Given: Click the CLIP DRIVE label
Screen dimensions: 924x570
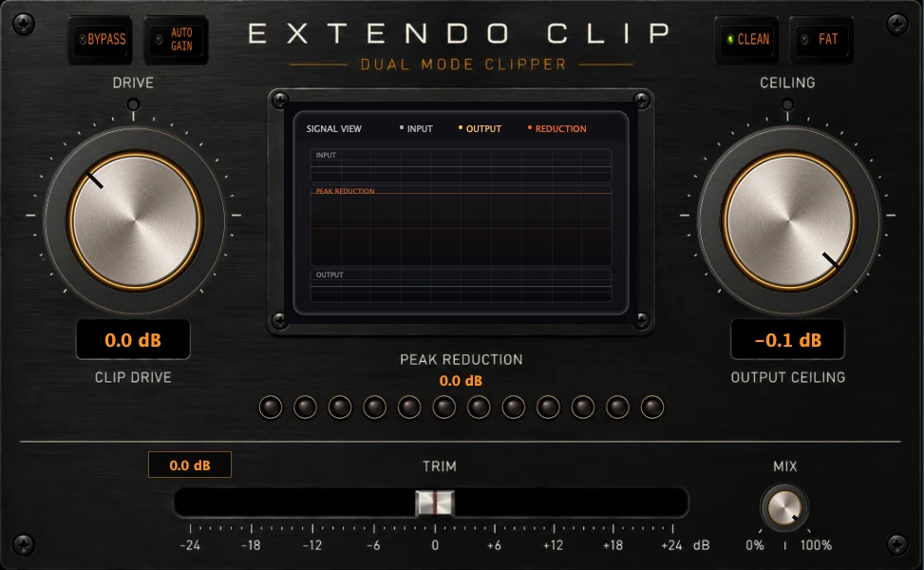Looking at the screenshot, I should 133,377.
